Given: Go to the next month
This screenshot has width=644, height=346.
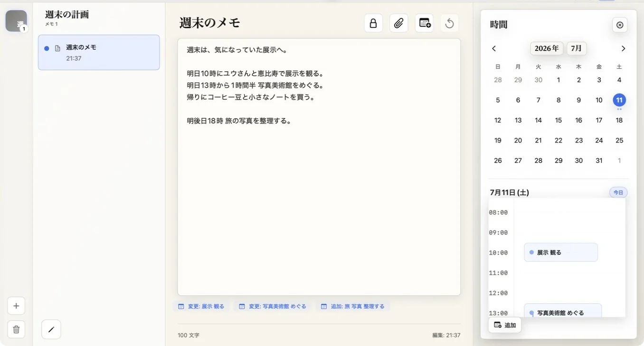Looking at the screenshot, I should 624,48.
